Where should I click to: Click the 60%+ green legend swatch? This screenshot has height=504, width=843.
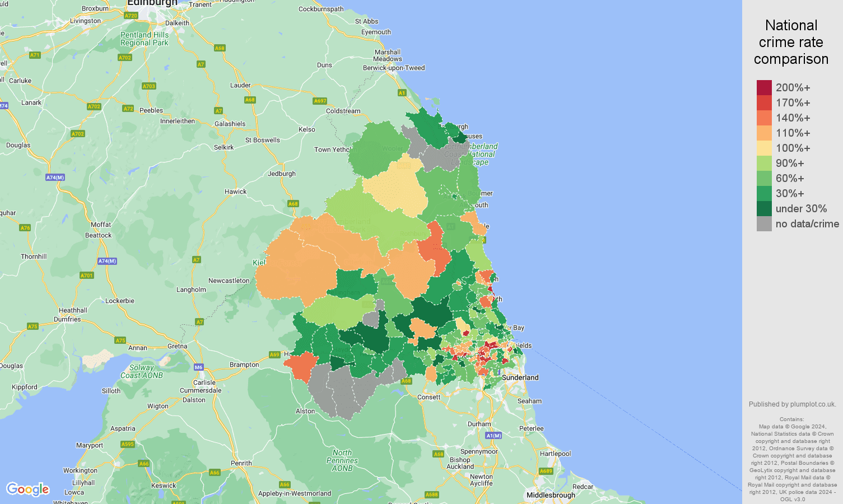[x=764, y=179]
